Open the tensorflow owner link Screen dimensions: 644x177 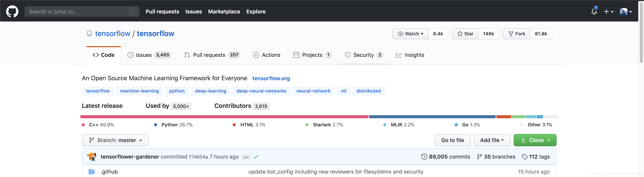[113, 34]
